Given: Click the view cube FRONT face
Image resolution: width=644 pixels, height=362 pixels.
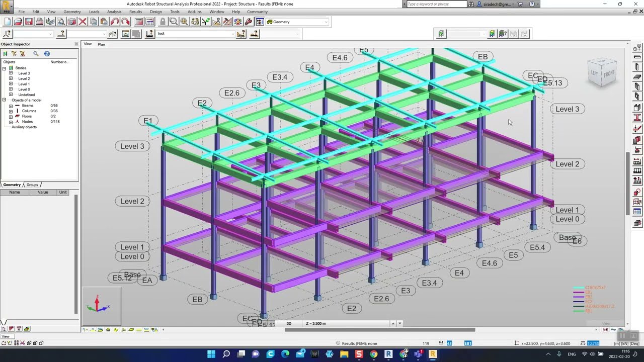Looking at the screenshot, I should point(608,73).
